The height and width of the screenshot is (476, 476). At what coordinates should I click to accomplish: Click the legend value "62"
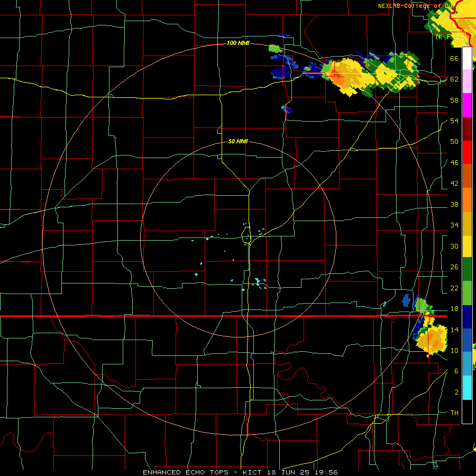[x=454, y=79]
